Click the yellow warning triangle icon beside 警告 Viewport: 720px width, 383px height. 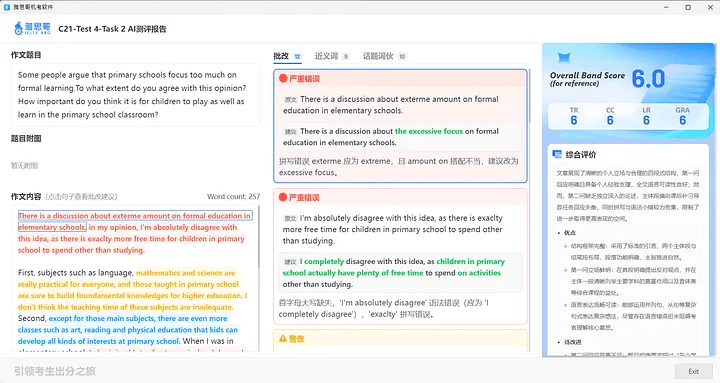(283, 338)
